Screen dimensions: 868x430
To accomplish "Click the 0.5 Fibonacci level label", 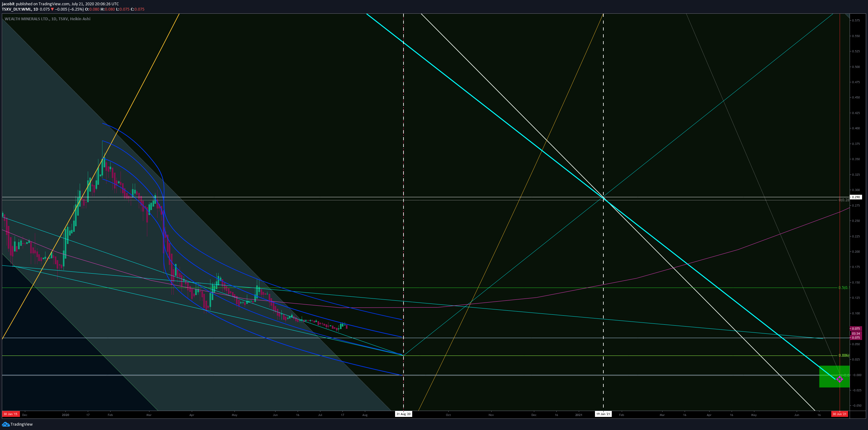I will point(844,288).
